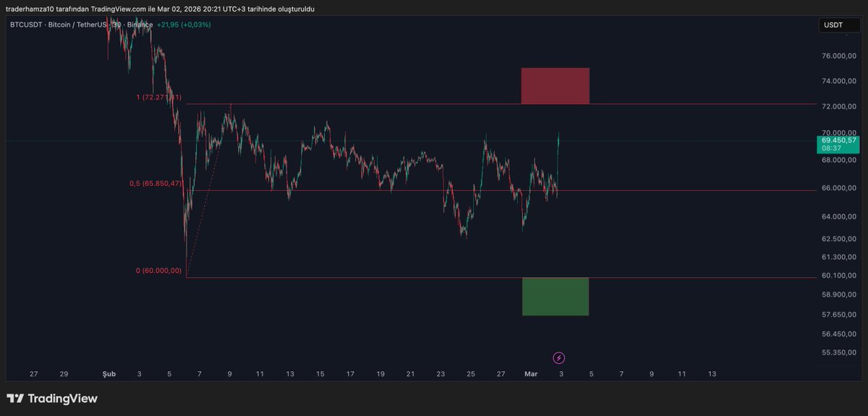Select the current price label 69.450,57

[x=839, y=140]
